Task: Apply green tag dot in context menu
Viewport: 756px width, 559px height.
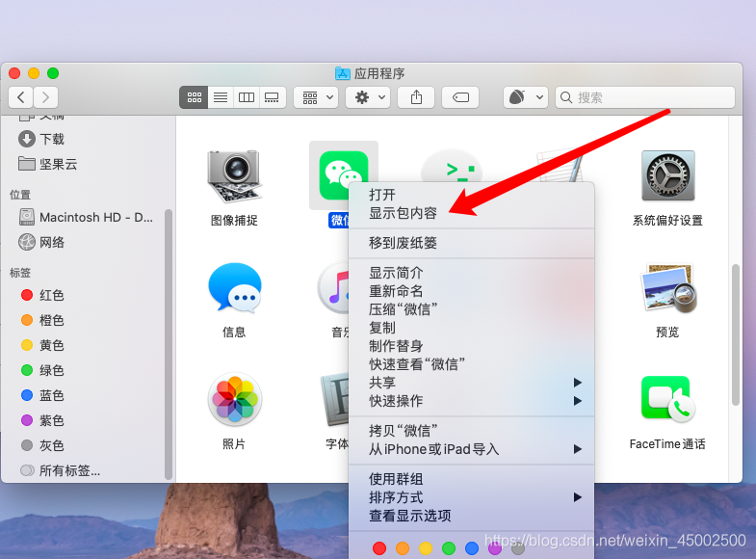Action: tap(449, 548)
